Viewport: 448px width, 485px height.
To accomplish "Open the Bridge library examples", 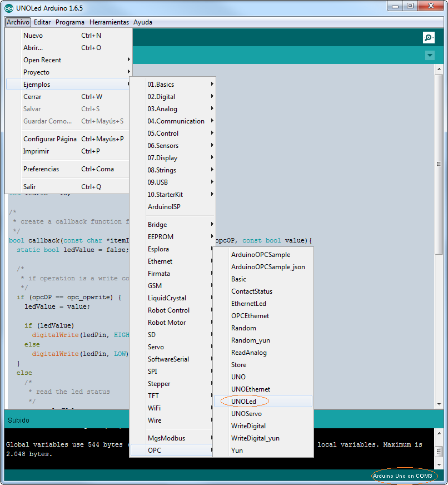I will click(172, 225).
